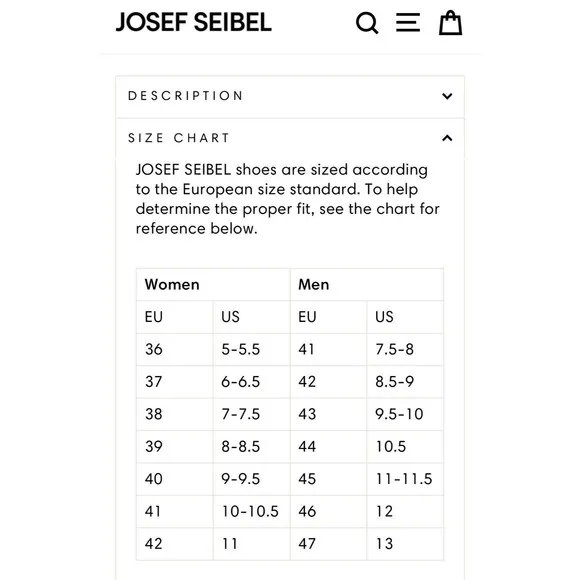The image size is (580, 580).
Task: Open the shopping bag cart
Action: [x=450, y=23]
